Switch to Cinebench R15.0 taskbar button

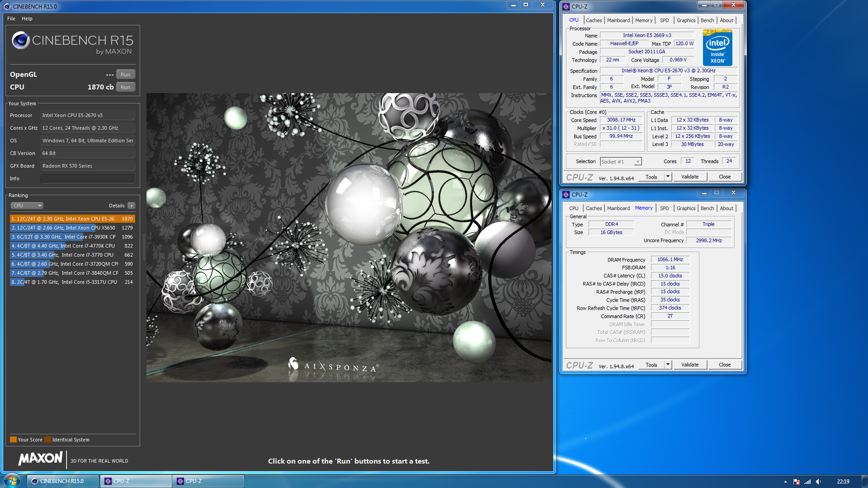click(x=62, y=481)
